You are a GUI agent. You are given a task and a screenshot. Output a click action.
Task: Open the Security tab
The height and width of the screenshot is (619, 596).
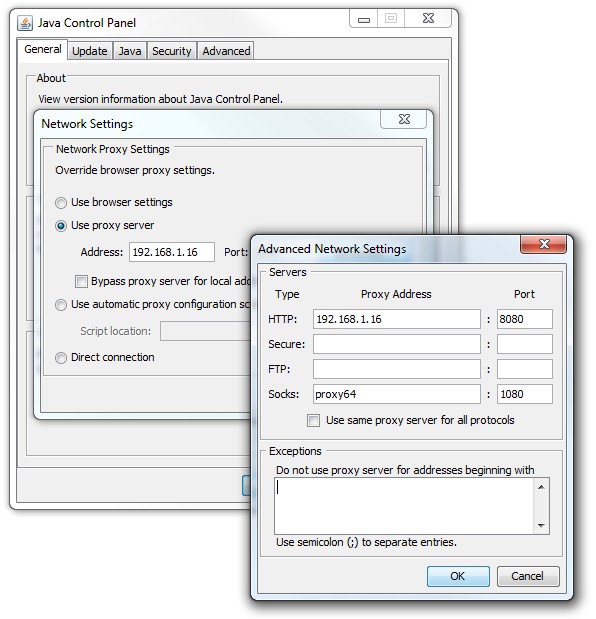171,51
